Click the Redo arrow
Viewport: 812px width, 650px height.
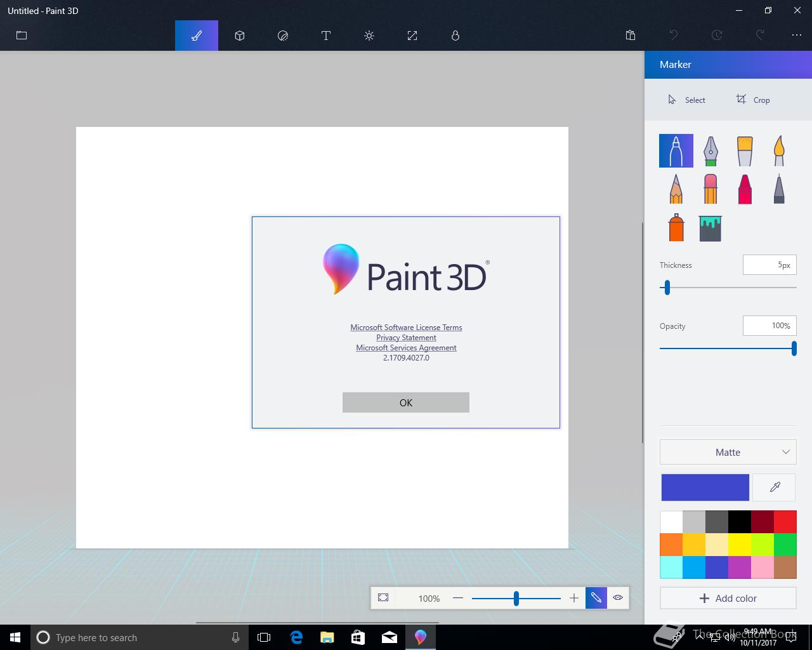click(x=760, y=36)
